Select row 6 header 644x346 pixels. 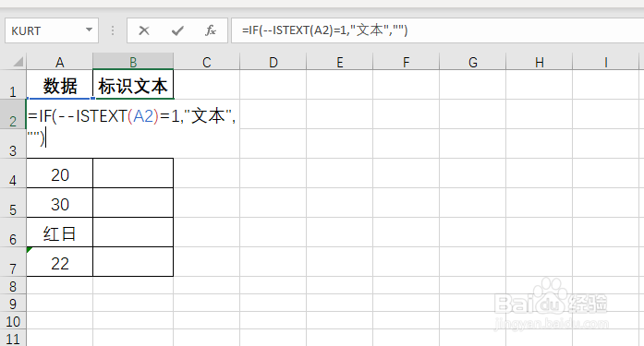(x=13, y=232)
